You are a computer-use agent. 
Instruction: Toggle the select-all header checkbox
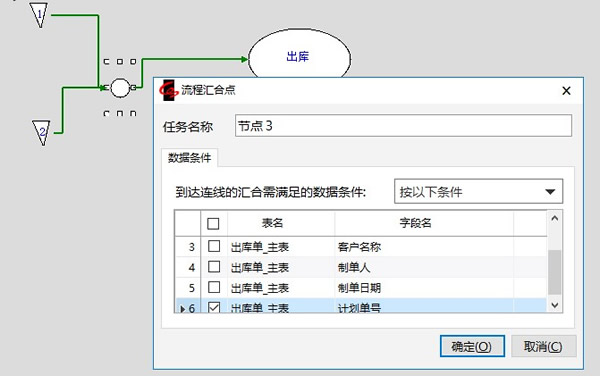[x=213, y=223]
